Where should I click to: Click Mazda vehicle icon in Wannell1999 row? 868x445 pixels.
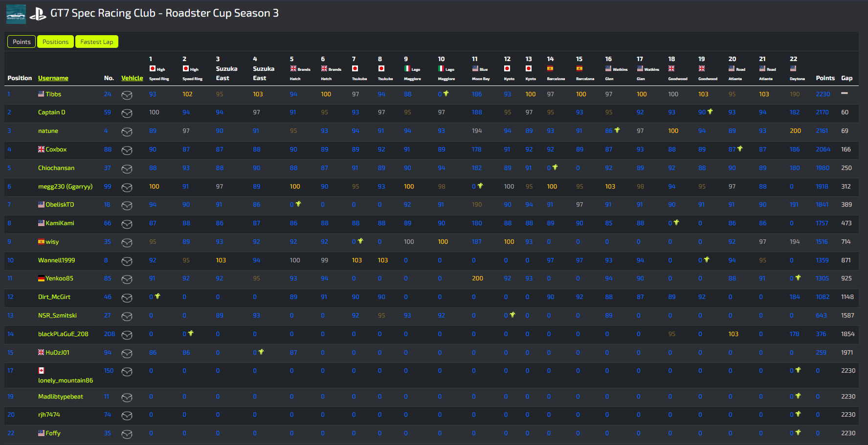[127, 261]
